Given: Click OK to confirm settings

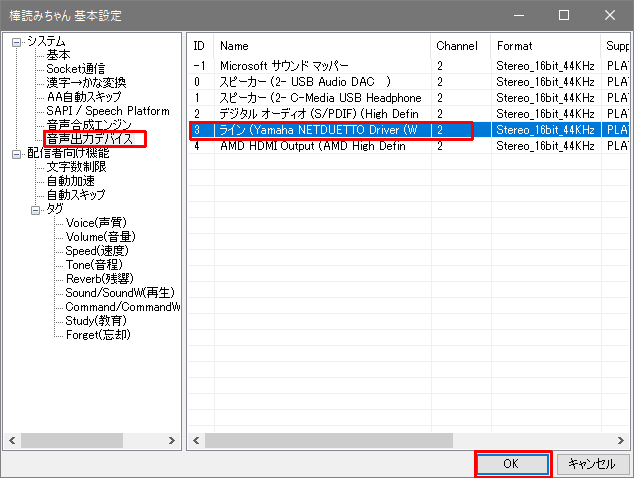Looking at the screenshot, I should pos(512,464).
